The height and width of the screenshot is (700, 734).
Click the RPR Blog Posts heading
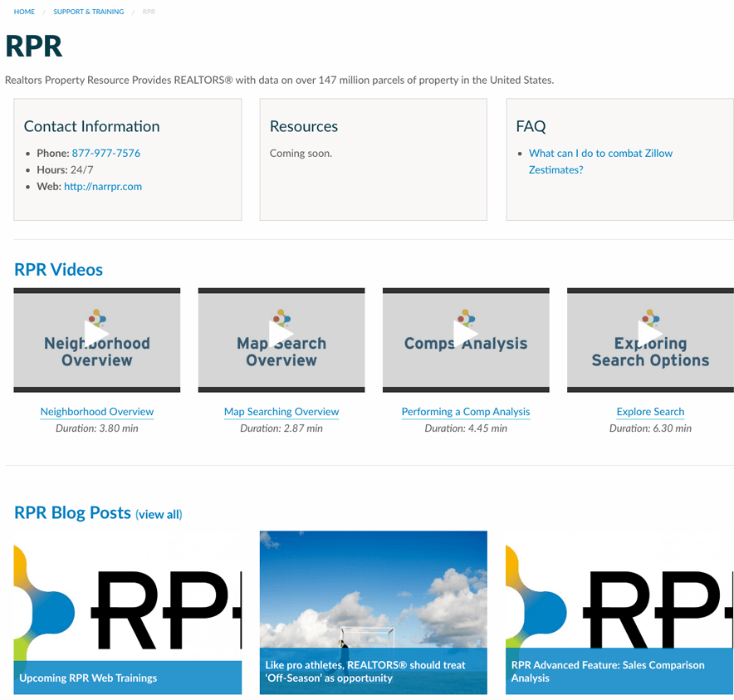(72, 512)
